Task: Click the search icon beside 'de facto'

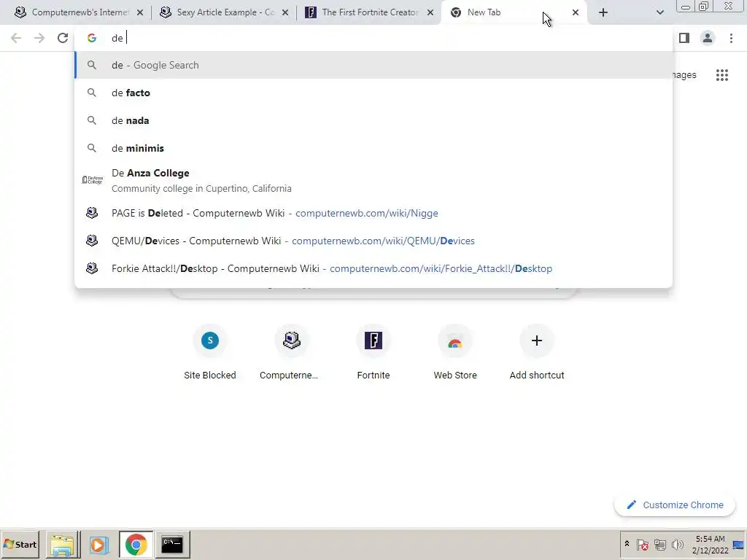Action: [x=92, y=93]
